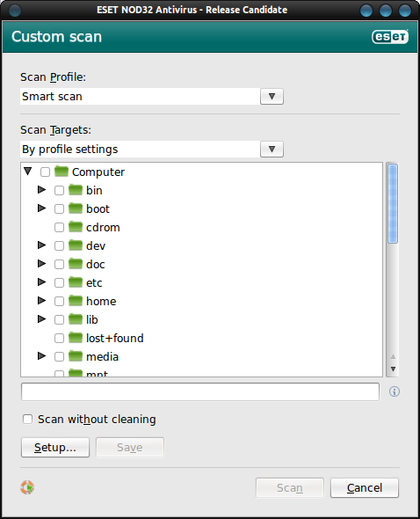Check the etc folder checkbox
The image size is (420, 519).
pyautogui.click(x=59, y=283)
